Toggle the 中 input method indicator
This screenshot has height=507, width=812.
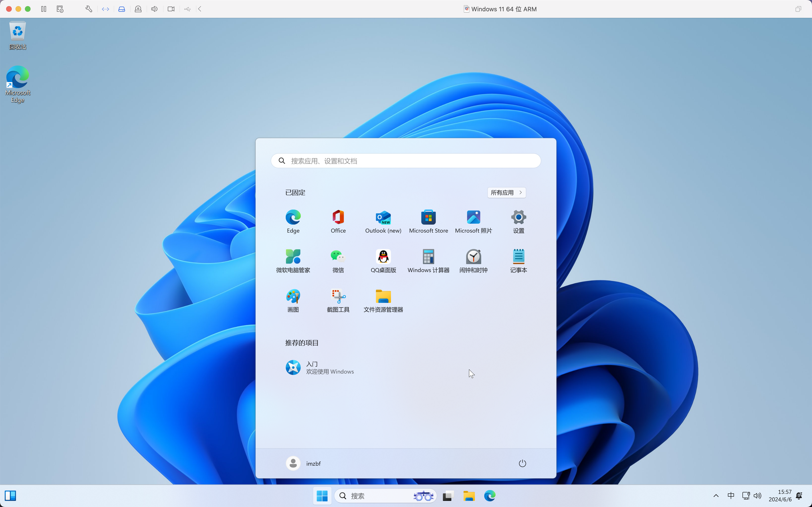click(731, 495)
